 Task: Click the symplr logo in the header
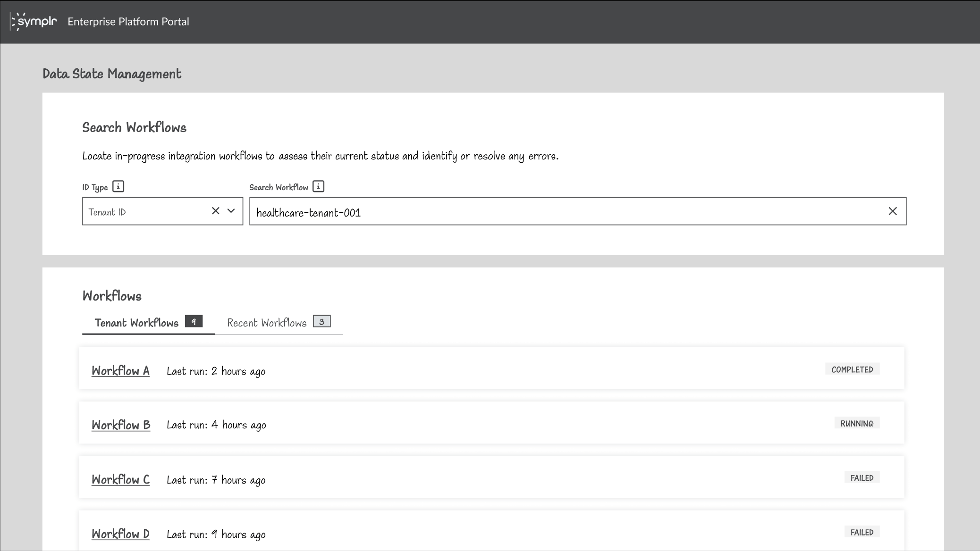pos(32,21)
